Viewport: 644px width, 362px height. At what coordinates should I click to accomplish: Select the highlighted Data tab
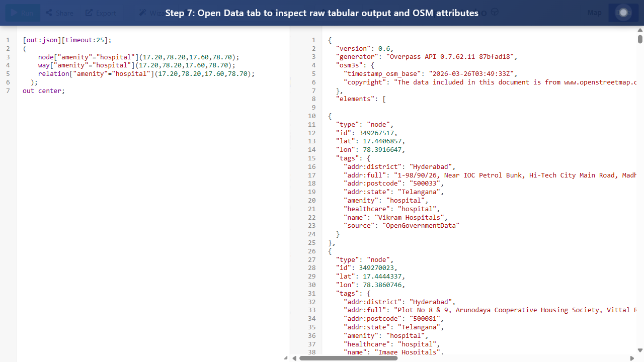point(623,13)
